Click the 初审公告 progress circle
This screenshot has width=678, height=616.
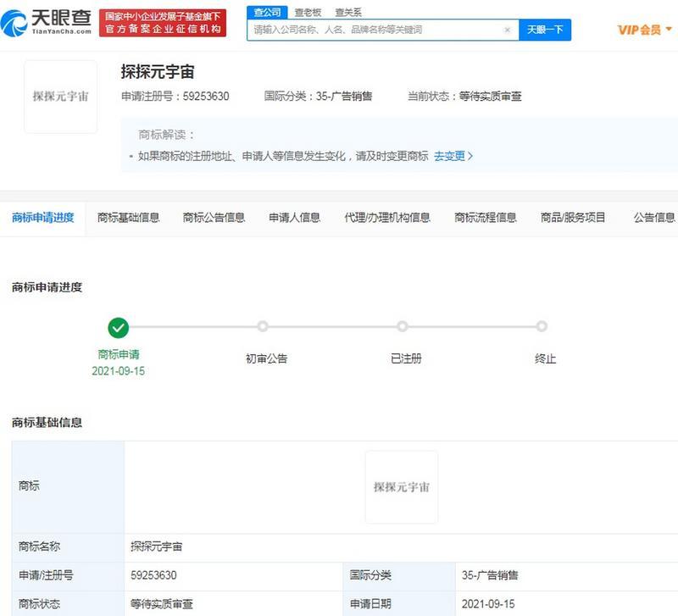263,326
